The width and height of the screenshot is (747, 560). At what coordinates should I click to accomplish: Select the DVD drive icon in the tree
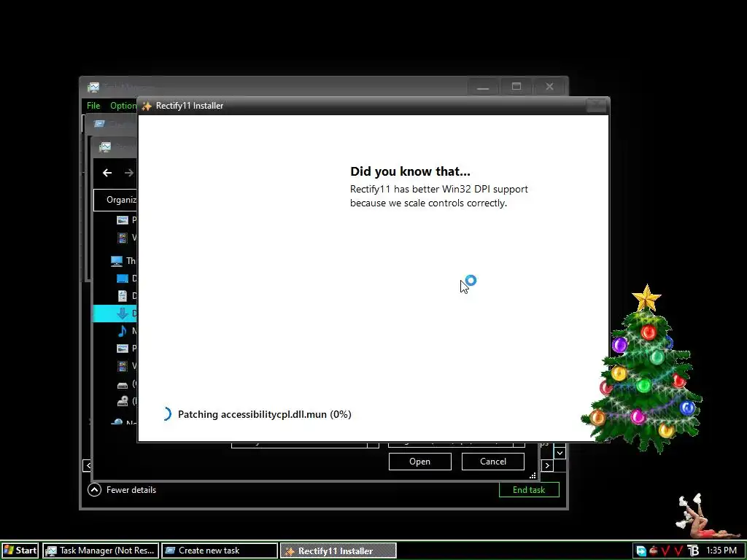pyautogui.click(x=123, y=402)
